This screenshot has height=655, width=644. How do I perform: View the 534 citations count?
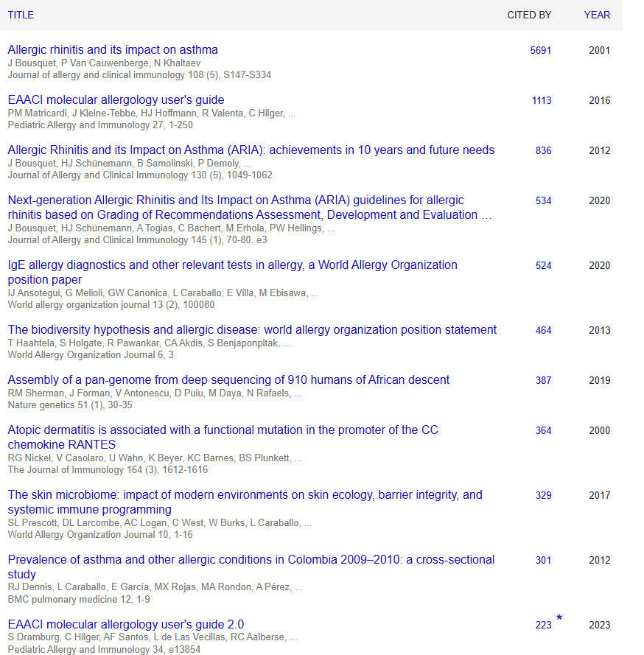tap(543, 201)
